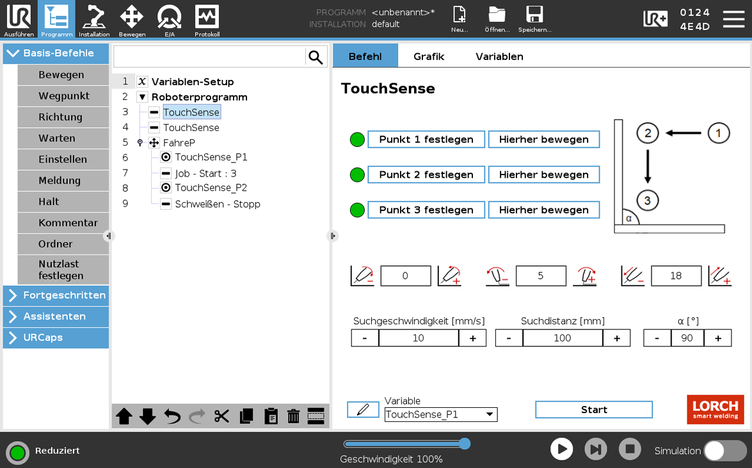This screenshot has width=752, height=468.
Task: Switch to the Grafik tab
Action: pos(428,57)
